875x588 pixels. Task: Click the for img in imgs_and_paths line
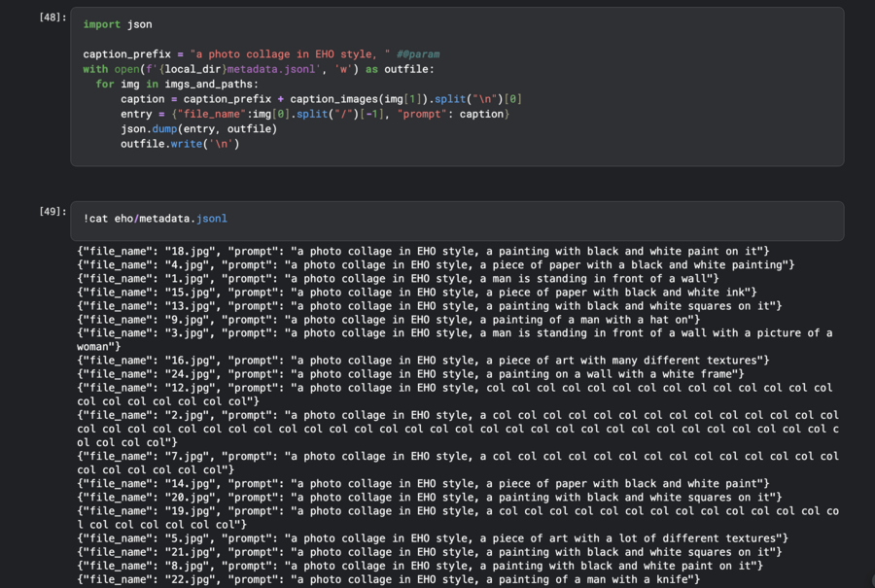[x=173, y=85]
